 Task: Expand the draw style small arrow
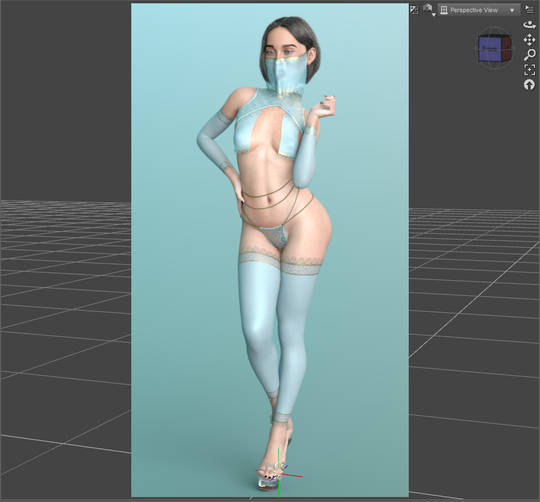434,14
